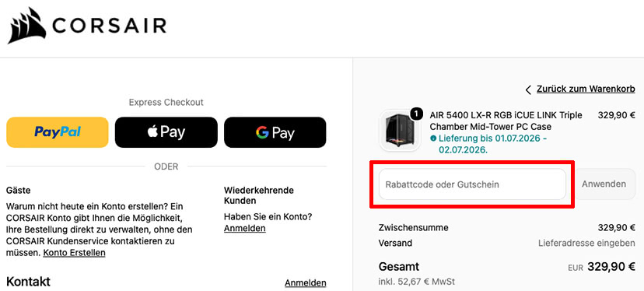The height and width of the screenshot is (291, 644).
Task: Focus the Rabattcode oder Gutschein field
Action: [472, 184]
